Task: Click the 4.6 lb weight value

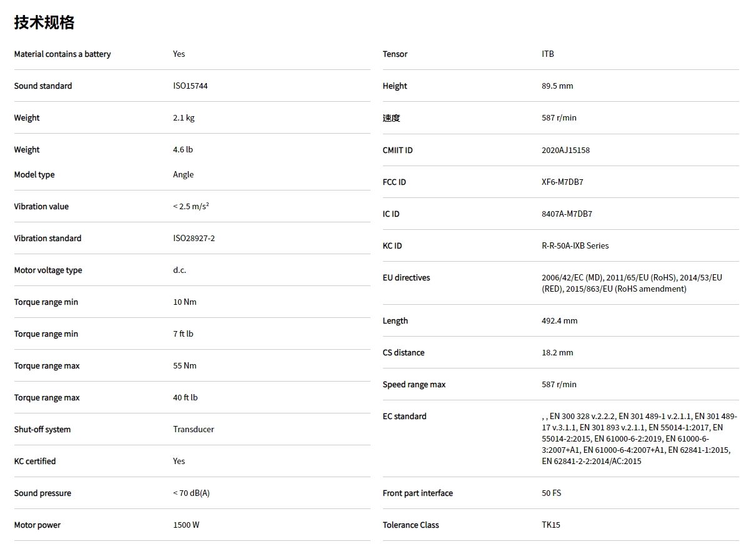Action: point(183,150)
